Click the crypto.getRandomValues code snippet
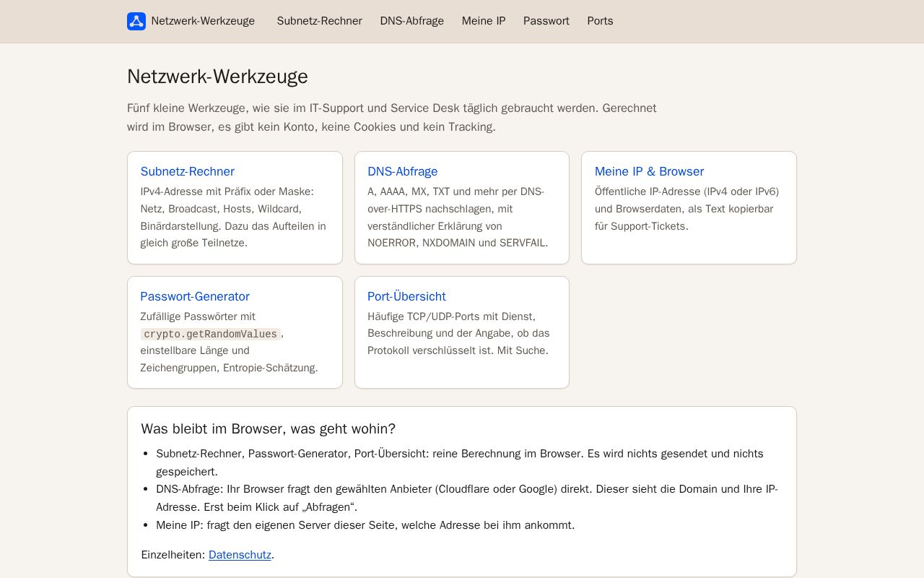Screen dimensions: 924x578 pyautogui.click(x=210, y=334)
